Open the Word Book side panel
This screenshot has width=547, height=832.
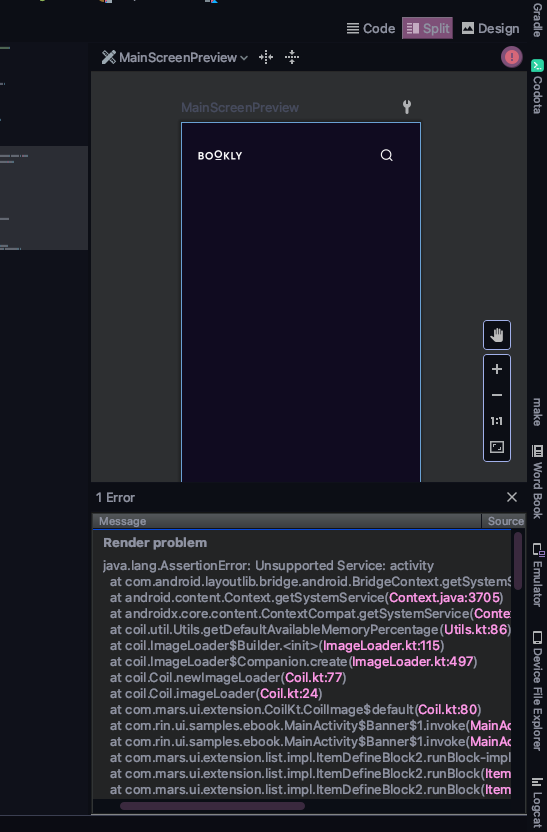click(x=537, y=482)
